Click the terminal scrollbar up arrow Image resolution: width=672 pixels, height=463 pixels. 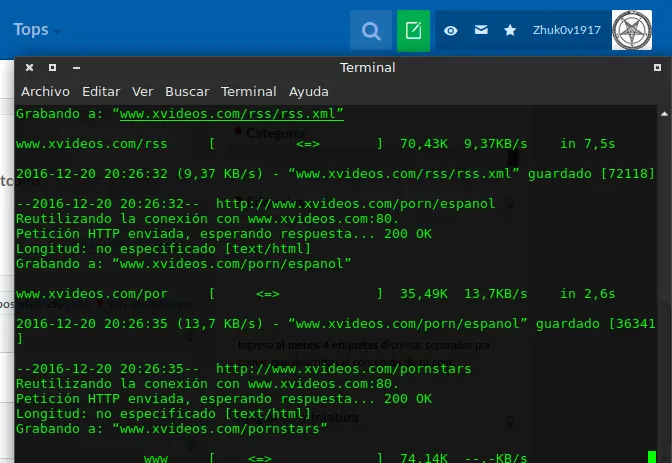pos(664,114)
